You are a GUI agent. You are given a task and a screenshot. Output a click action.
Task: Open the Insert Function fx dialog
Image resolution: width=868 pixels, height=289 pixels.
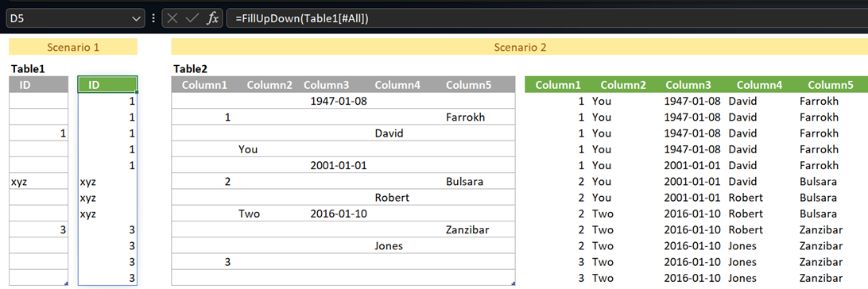pyautogui.click(x=212, y=18)
